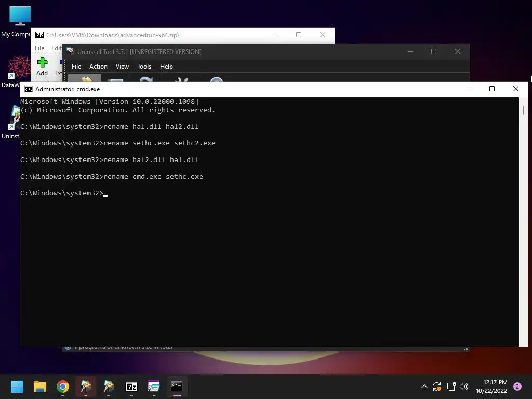This screenshot has width=532, height=399.
Task: Close the Uninstall Tool window
Action: [x=458, y=51]
